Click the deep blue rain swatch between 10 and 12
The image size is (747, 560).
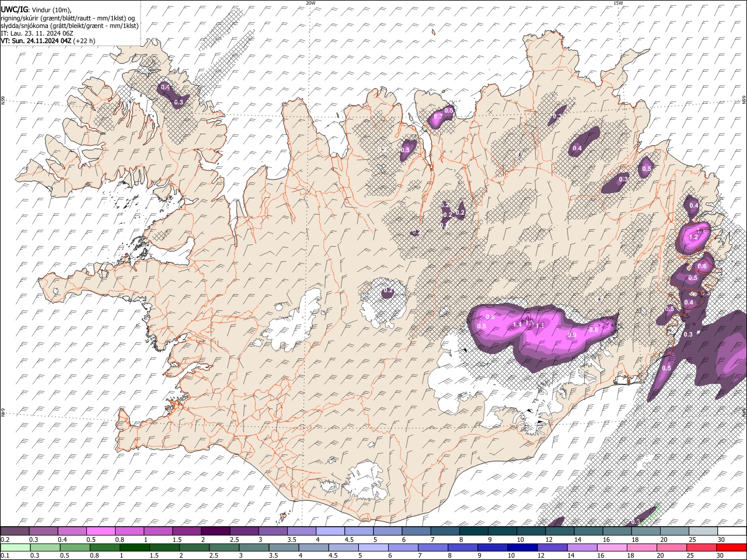click(522, 547)
